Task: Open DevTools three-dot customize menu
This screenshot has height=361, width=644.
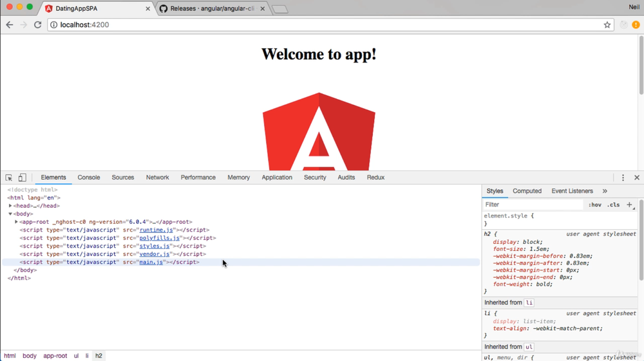Action: pos(623,178)
